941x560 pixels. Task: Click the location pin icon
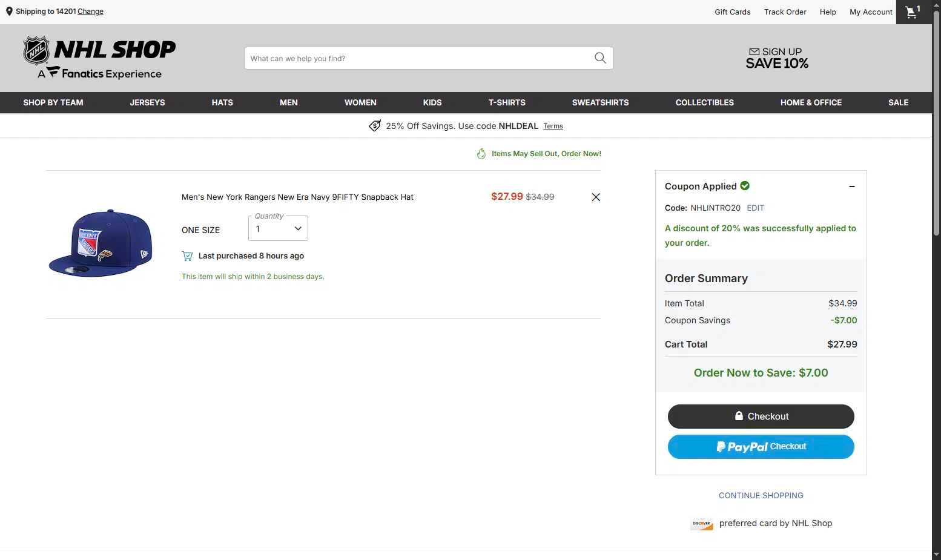tap(9, 12)
